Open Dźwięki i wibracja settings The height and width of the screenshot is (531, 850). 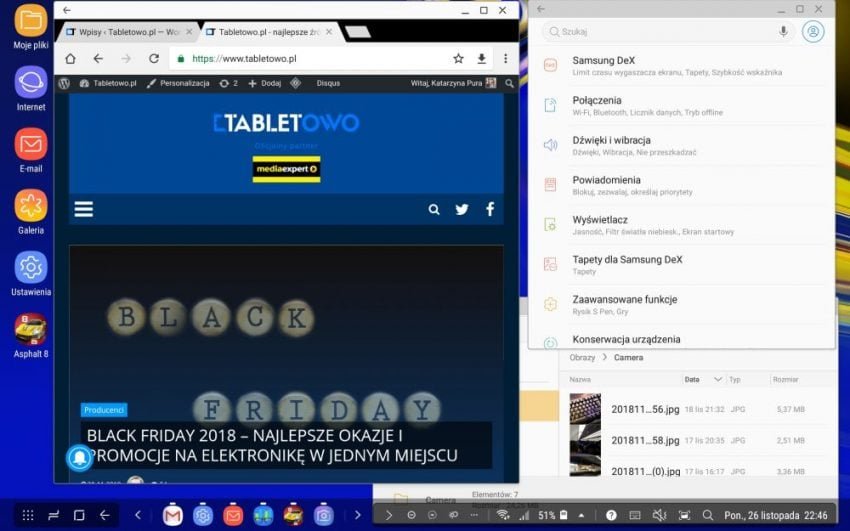(681, 145)
